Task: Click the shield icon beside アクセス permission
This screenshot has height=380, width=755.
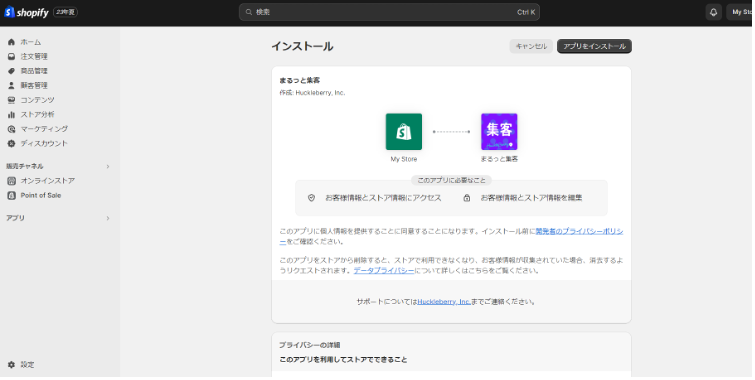Action: click(x=312, y=197)
